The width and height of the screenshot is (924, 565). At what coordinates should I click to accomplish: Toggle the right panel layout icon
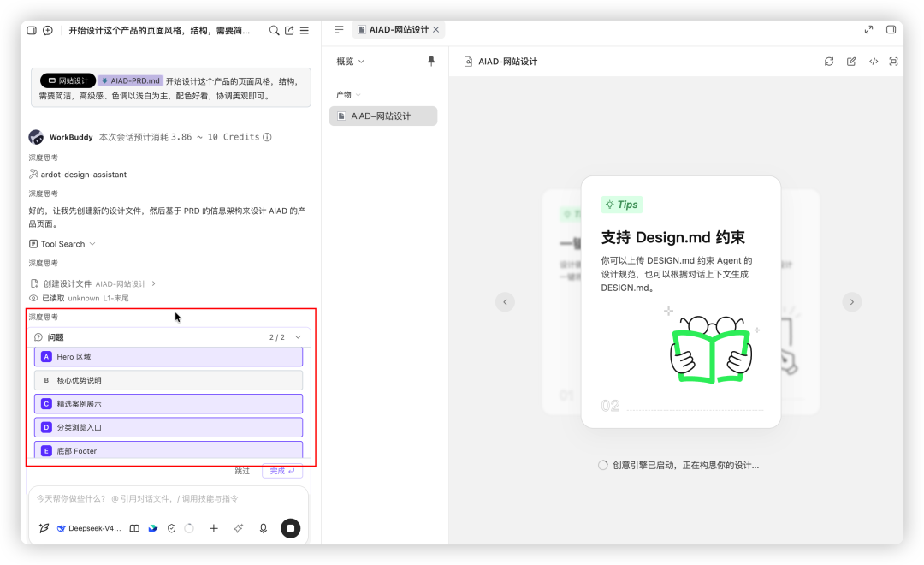(x=891, y=29)
